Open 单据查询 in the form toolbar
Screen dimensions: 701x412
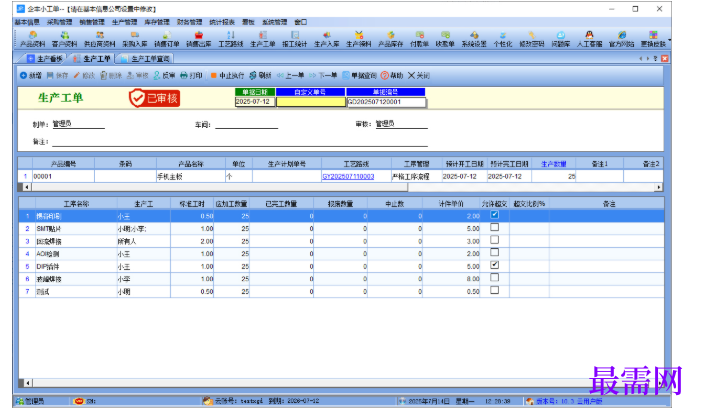point(359,76)
